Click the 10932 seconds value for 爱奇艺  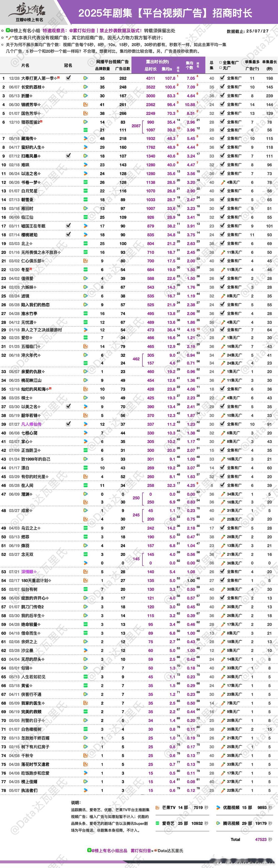pyautogui.click(x=197, y=823)
